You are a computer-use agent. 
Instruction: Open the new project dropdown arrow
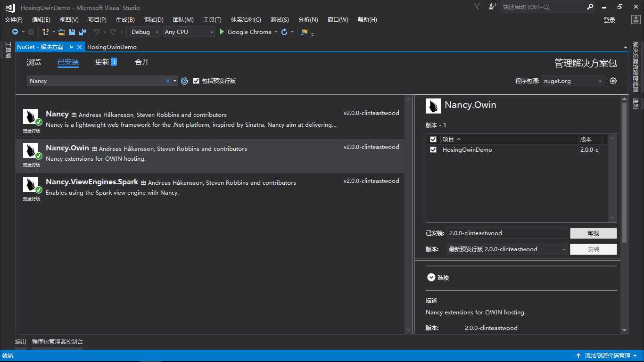click(53, 32)
